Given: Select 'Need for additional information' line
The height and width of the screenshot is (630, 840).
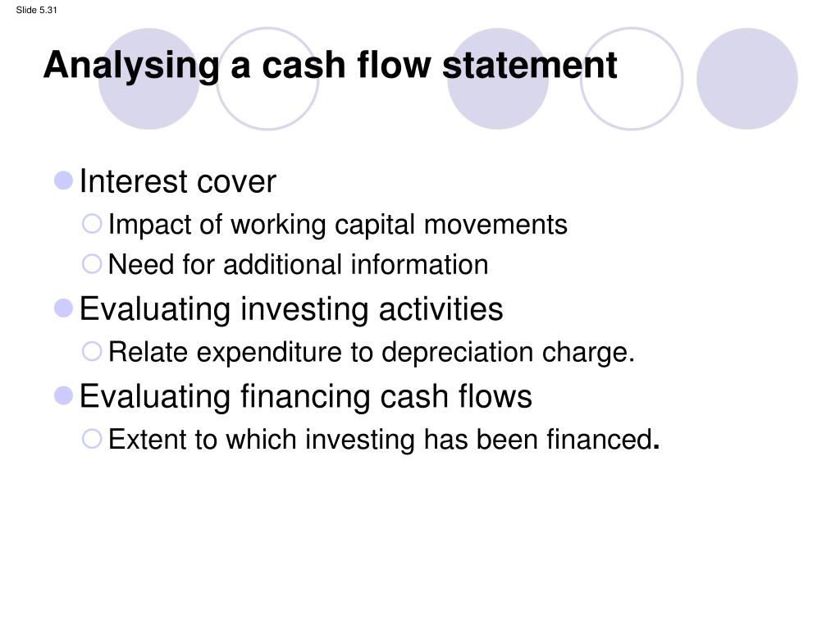Looking at the screenshot, I should pyautogui.click(x=299, y=265).
